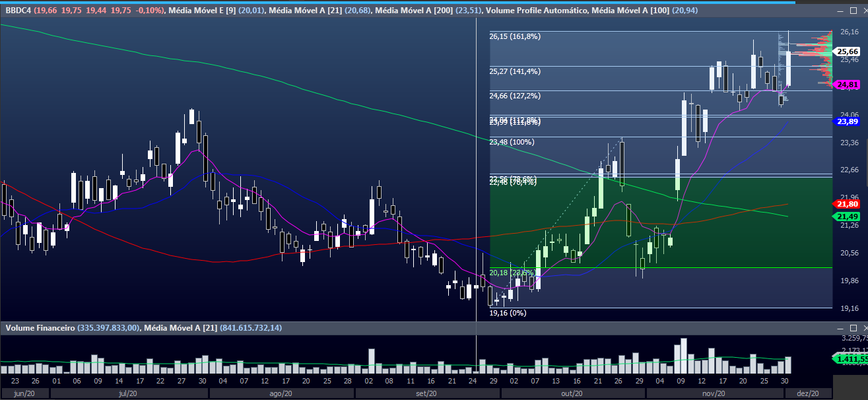Click the BBDC4 ticker label
The image size is (868, 400).
[18, 11]
